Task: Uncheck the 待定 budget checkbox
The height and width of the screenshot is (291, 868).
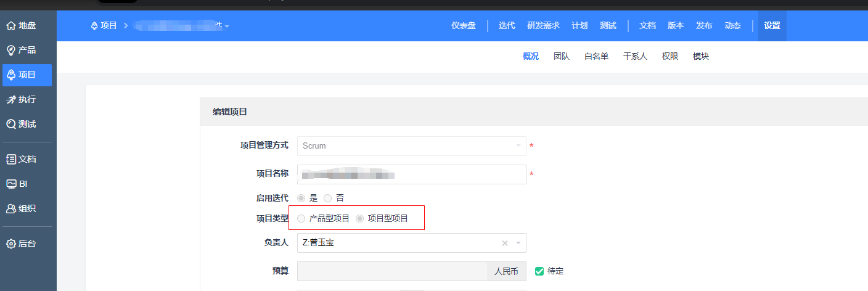Action: point(539,271)
